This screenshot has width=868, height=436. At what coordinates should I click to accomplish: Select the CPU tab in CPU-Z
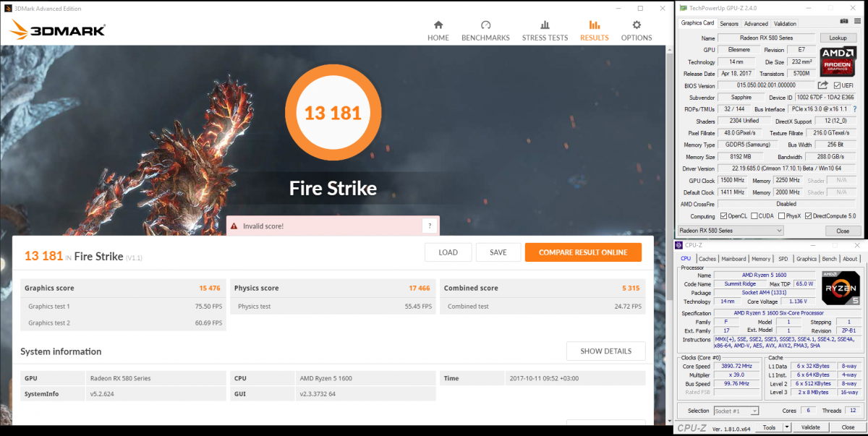(686, 258)
